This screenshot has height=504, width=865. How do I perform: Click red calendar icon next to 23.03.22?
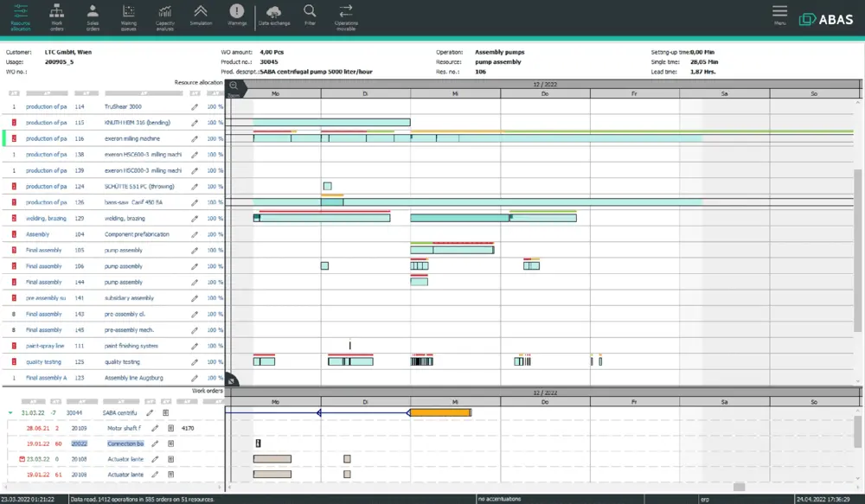coord(22,459)
